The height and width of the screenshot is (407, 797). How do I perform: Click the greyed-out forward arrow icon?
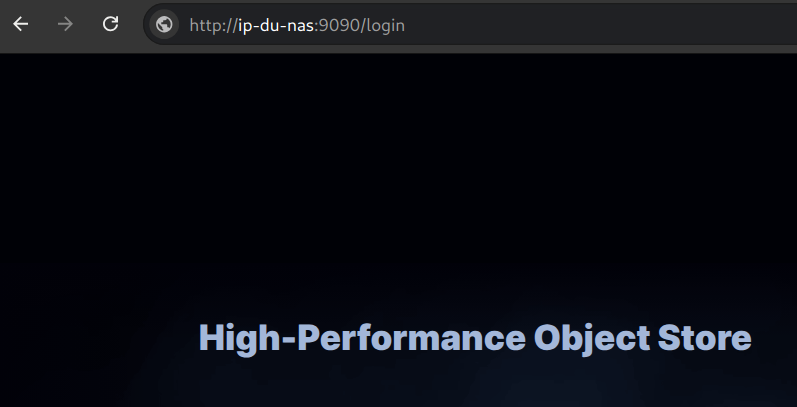pos(65,24)
